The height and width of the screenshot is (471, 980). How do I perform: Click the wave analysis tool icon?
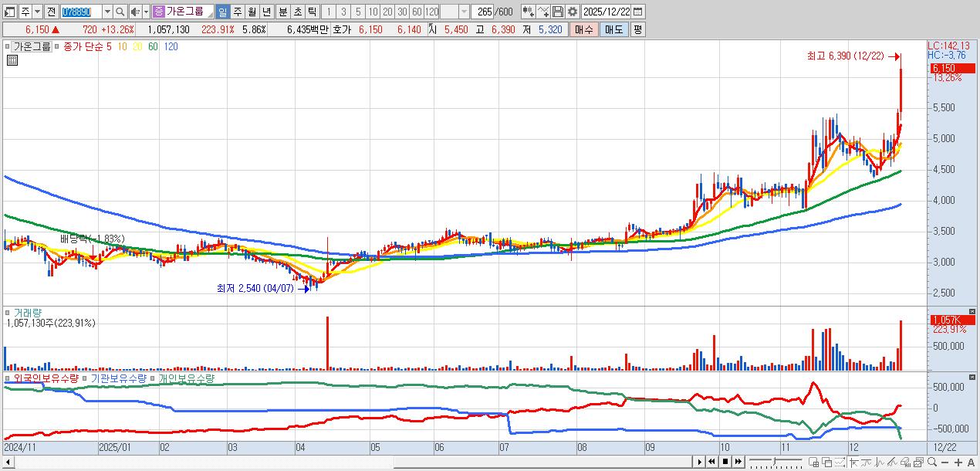pyautogui.click(x=880, y=462)
